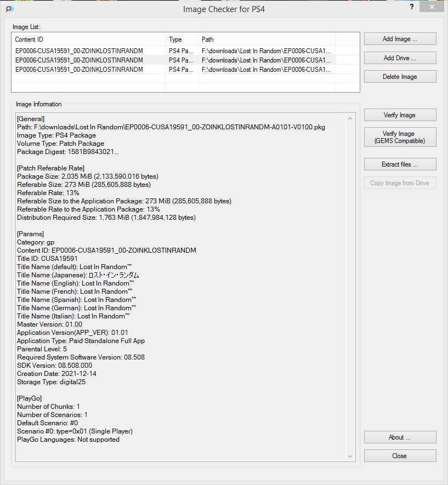Close the window with the X button
448x485 pixels.
pyautogui.click(x=432, y=7)
